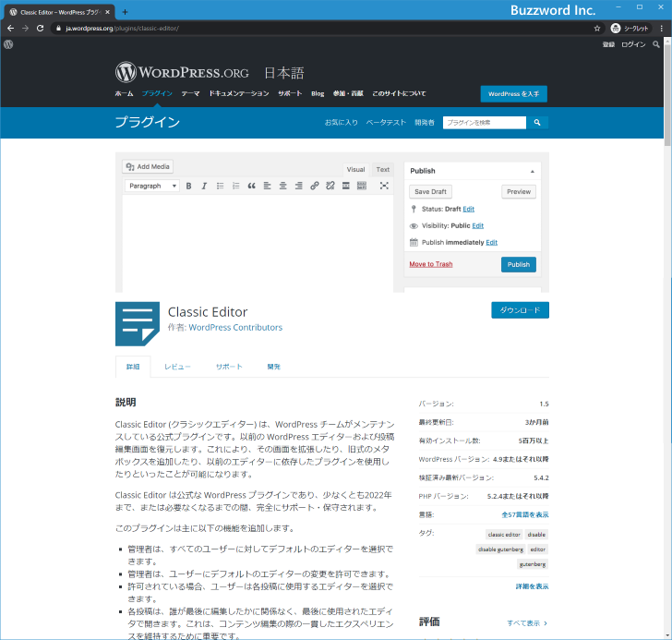Click Edit link next to Status
Screen dimensions: 672x640
click(x=468, y=209)
